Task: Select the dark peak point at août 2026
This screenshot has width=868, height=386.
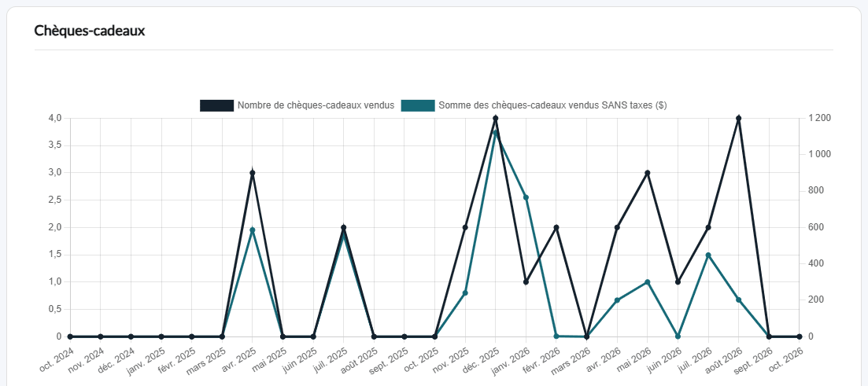Action: click(x=738, y=119)
